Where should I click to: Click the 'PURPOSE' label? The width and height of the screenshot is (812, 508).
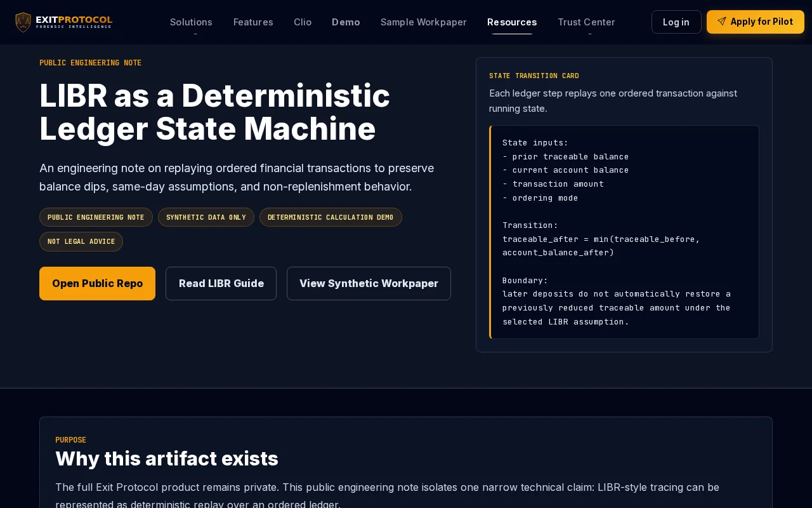click(x=70, y=440)
